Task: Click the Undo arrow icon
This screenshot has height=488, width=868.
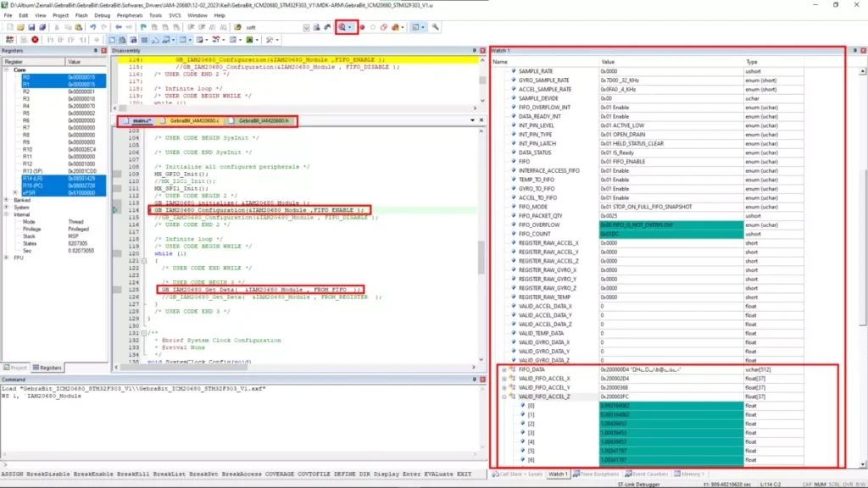Action: coord(93,27)
